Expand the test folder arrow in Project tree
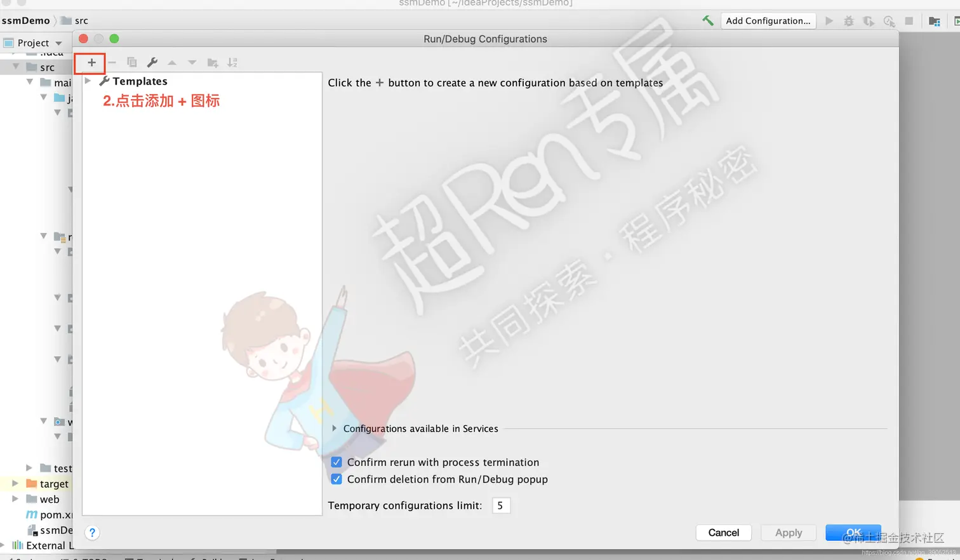 (29, 468)
